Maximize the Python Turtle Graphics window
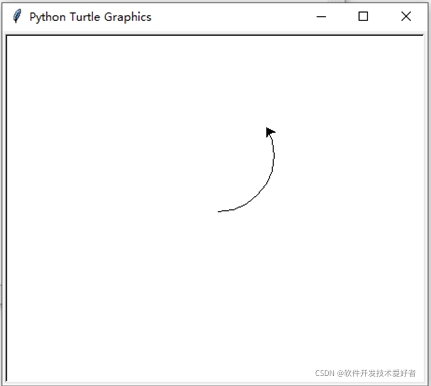431x386 pixels. pos(363,16)
